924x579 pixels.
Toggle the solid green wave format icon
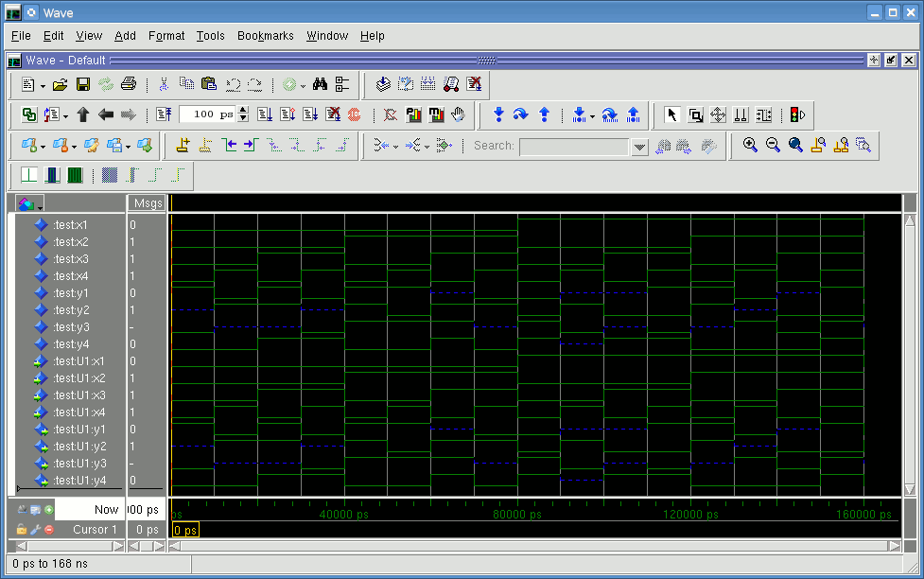(x=75, y=175)
